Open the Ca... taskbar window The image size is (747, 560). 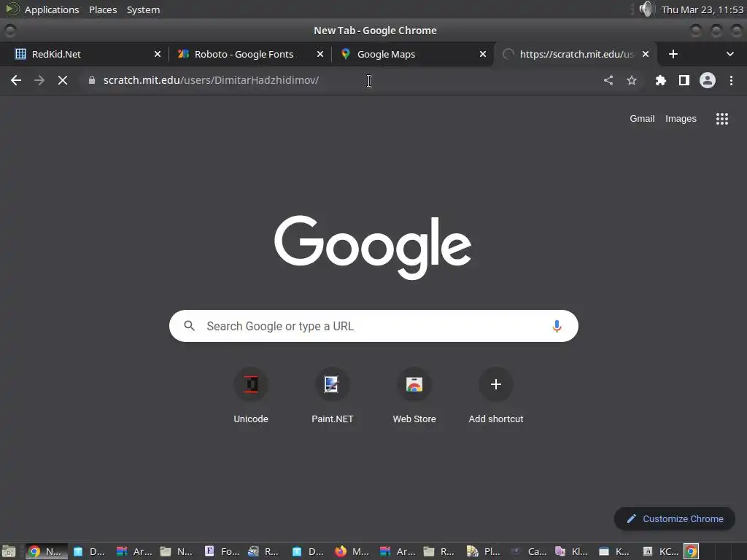[x=528, y=551]
